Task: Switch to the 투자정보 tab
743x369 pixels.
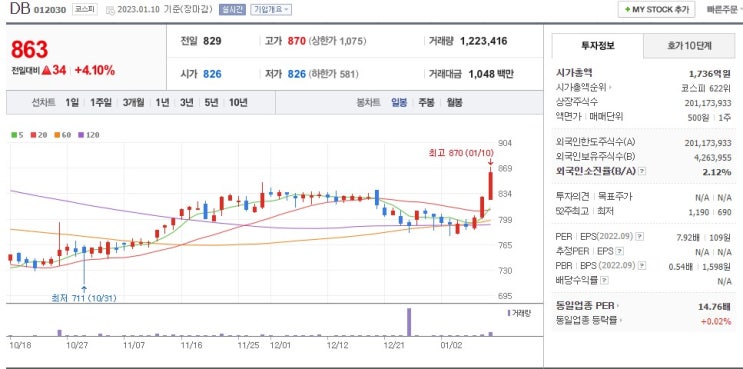Action: pos(598,46)
